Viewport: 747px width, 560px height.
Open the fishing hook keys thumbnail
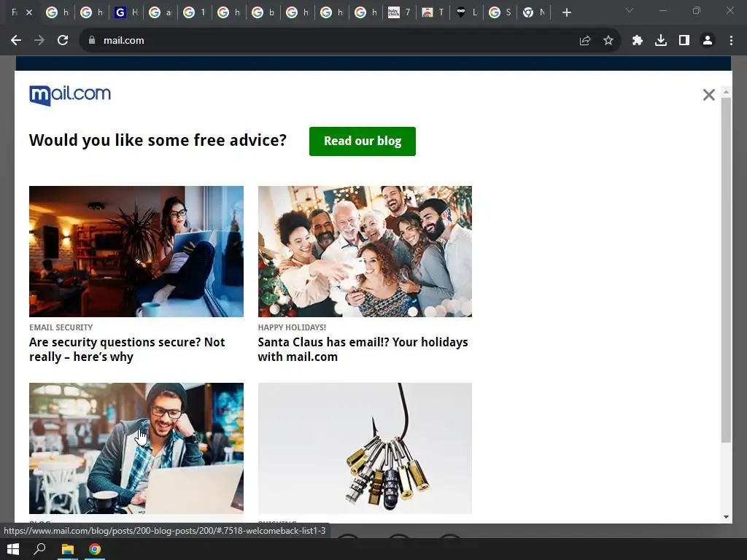(x=365, y=448)
